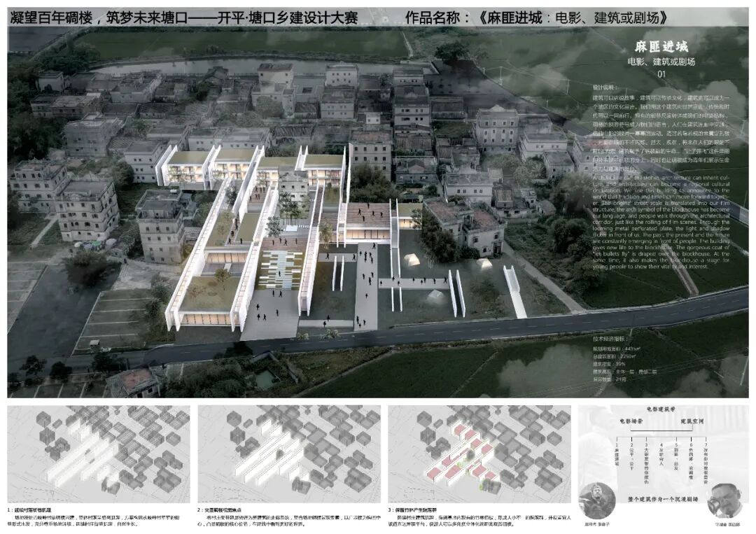
Task: Click the diagram title '电影建筑学'
Action: pyautogui.click(x=661, y=409)
